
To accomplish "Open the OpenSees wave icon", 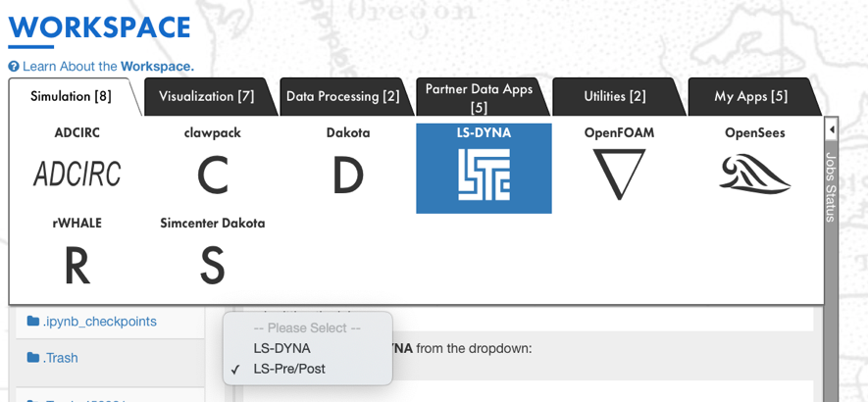I will [x=755, y=173].
